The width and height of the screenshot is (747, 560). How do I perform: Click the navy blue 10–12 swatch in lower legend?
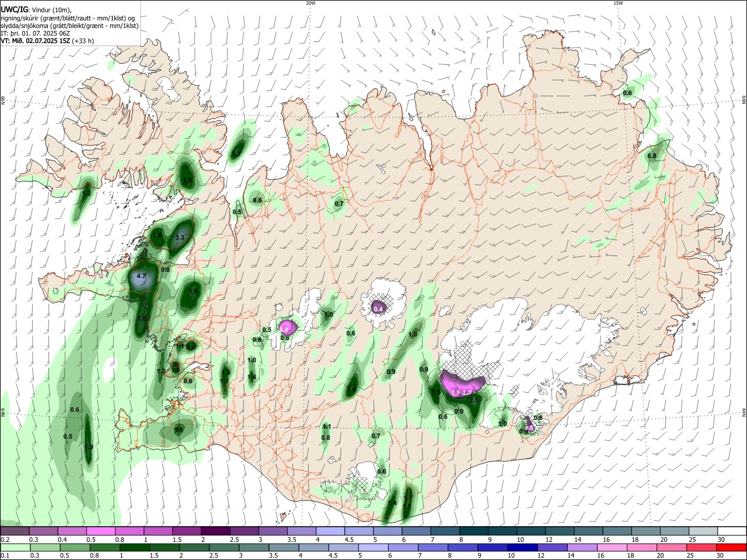[x=522, y=547]
